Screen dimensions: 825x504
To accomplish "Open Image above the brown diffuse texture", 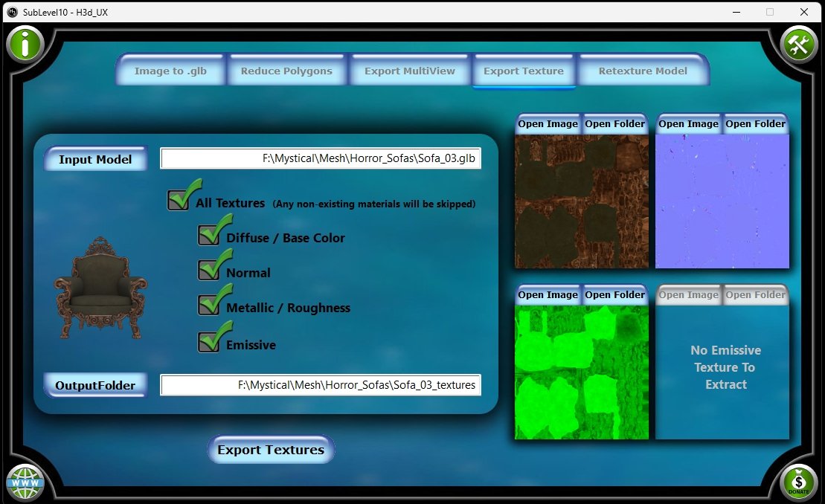I will (548, 124).
